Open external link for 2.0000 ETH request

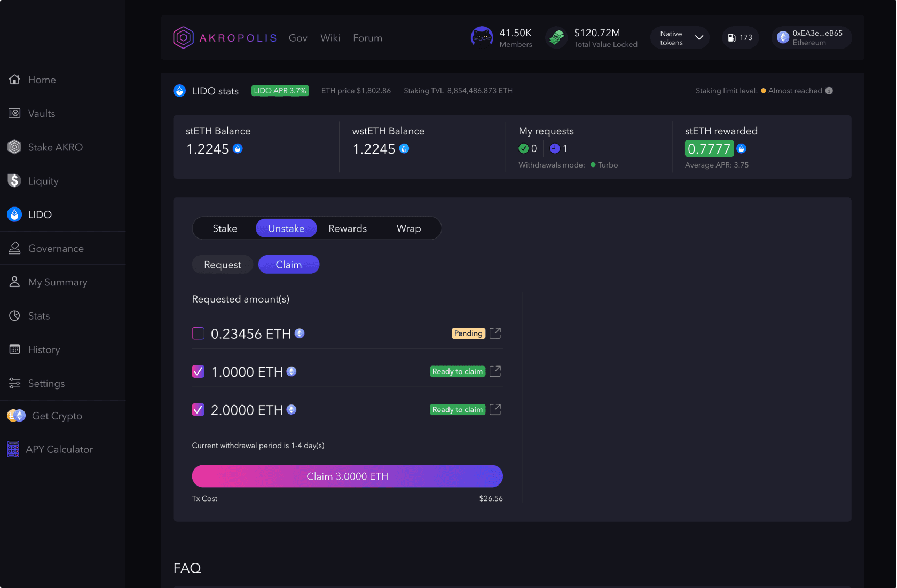[x=495, y=409]
